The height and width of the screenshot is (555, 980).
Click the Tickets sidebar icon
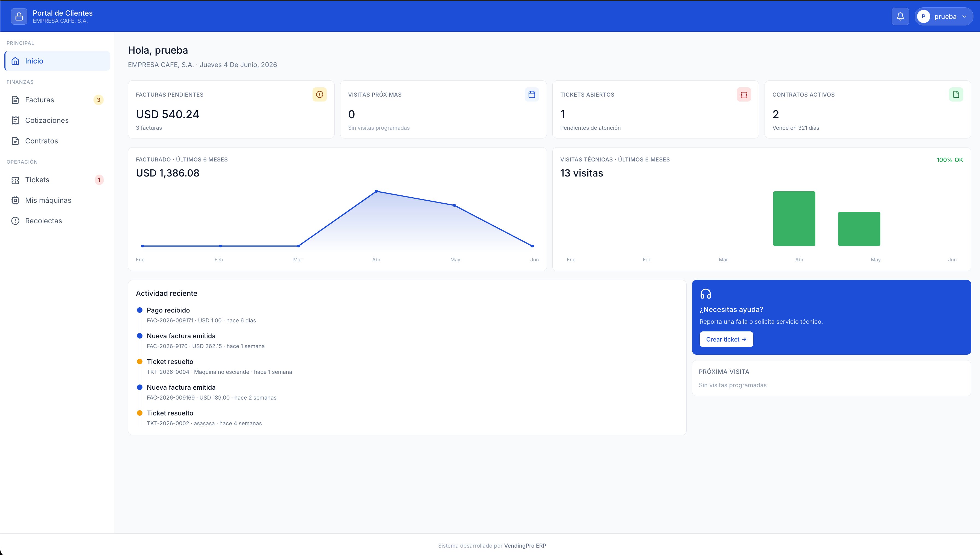click(x=15, y=180)
